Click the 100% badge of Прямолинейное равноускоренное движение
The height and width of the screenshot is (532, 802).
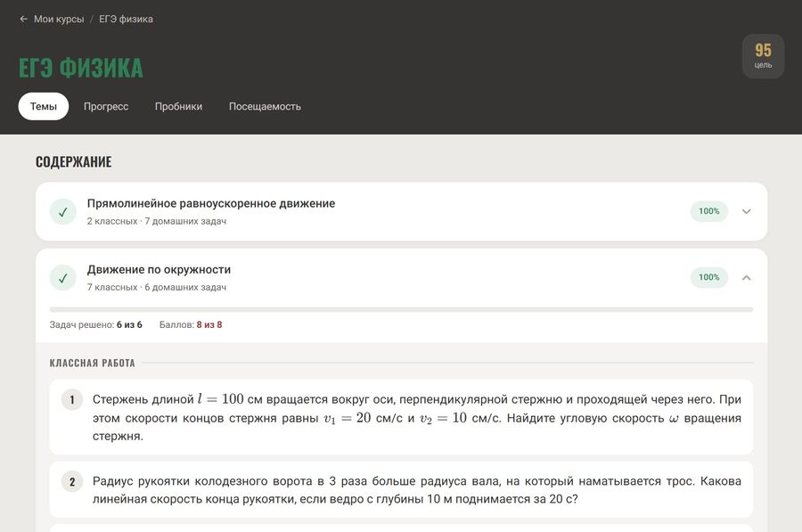(709, 211)
